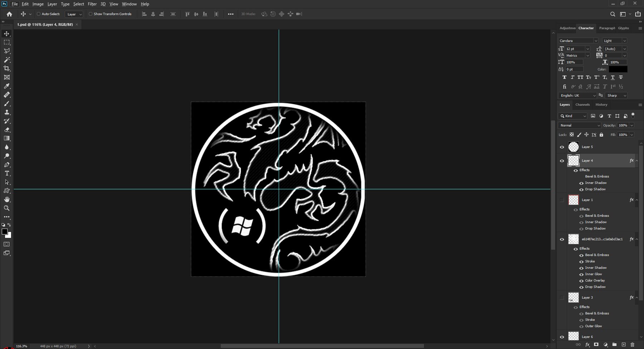Viewport: 644px width, 349px height.
Task: Switch to the History tab
Action: [x=601, y=105]
